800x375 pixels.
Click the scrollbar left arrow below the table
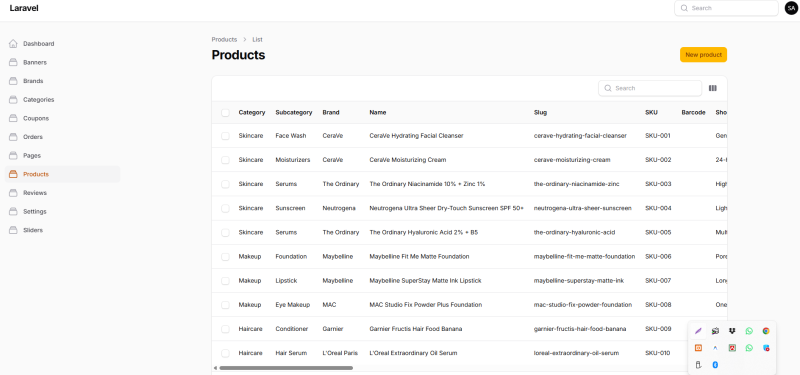tap(215, 368)
